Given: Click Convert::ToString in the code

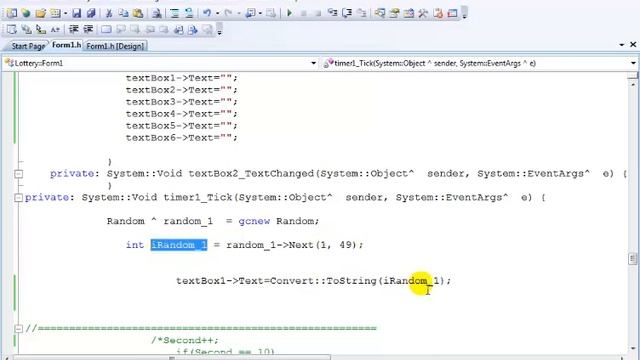Looking at the screenshot, I should [323, 281].
